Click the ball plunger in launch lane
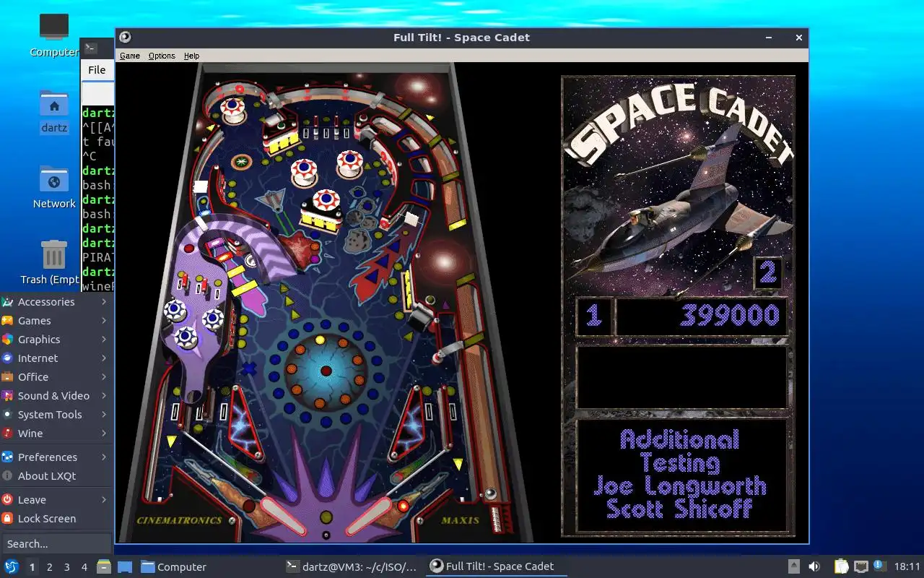924x578 pixels. tap(496, 518)
